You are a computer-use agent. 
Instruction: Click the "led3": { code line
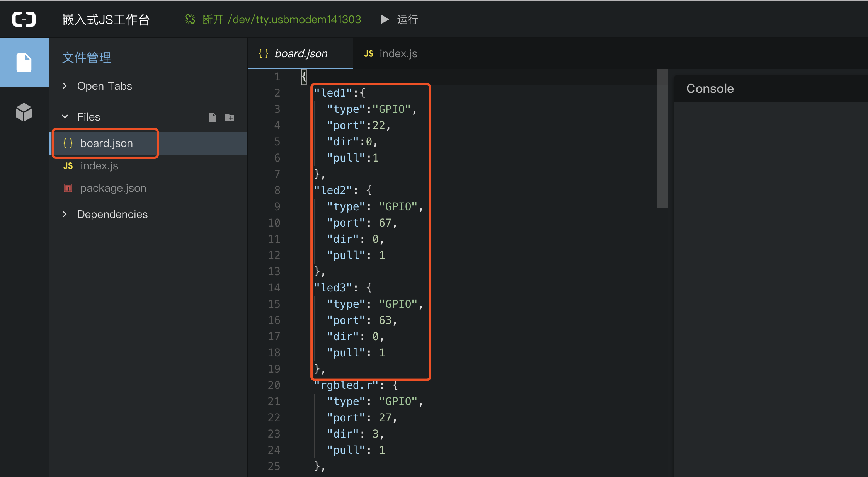[x=343, y=288]
